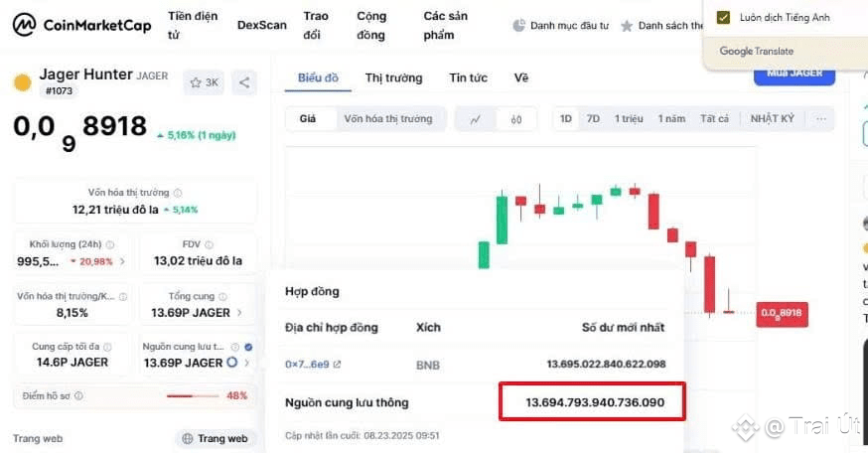The height and width of the screenshot is (453, 868).
Task: Click the CoinMarketCap logo
Action: tap(81, 25)
